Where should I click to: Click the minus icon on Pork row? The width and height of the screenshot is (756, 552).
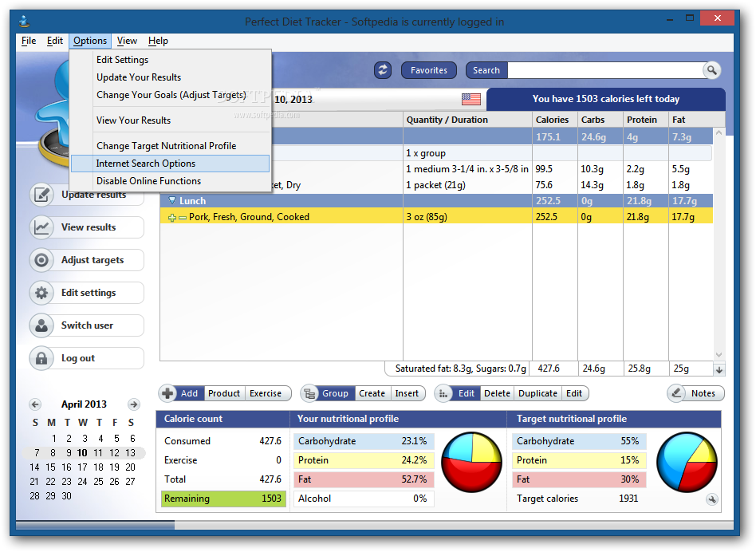183,218
